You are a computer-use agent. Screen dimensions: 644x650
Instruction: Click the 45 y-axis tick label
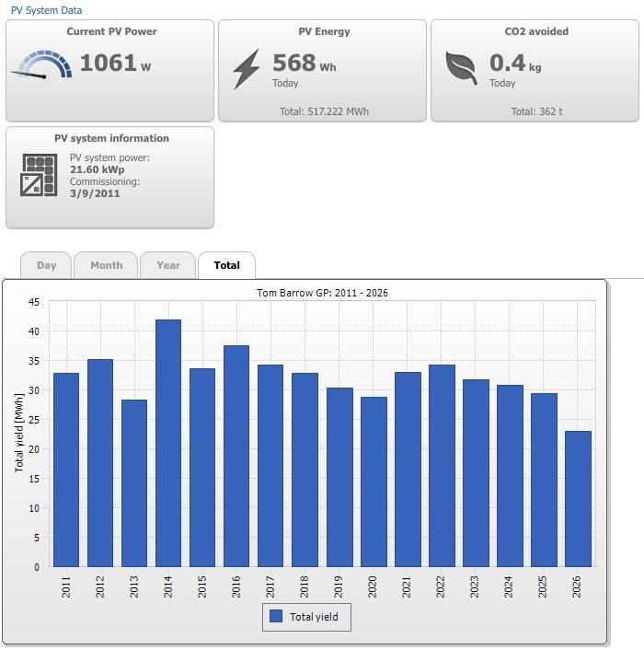click(33, 302)
